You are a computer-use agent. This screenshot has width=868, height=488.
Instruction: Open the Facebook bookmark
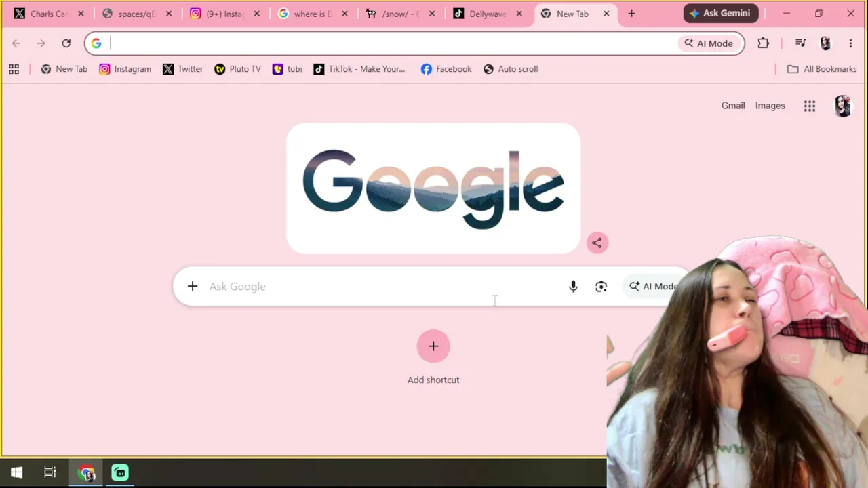(446, 69)
